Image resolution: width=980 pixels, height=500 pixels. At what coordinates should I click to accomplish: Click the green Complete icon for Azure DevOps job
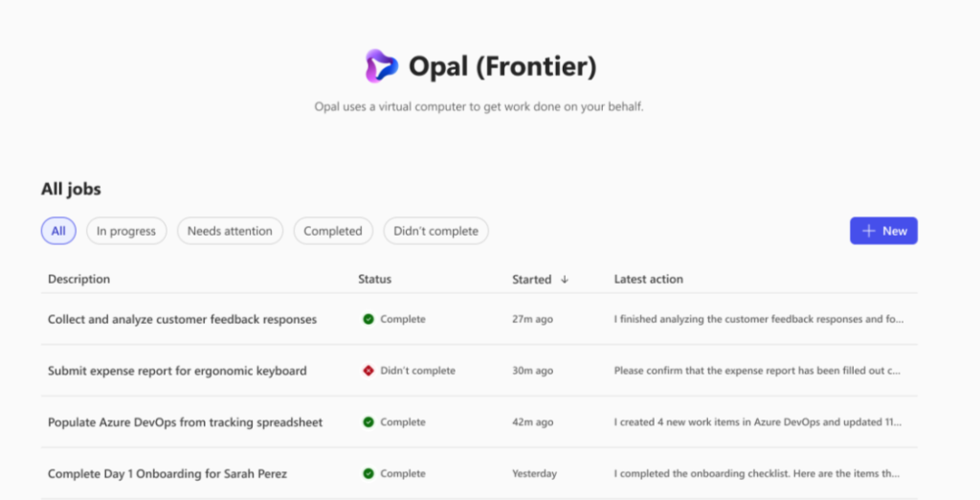point(368,422)
